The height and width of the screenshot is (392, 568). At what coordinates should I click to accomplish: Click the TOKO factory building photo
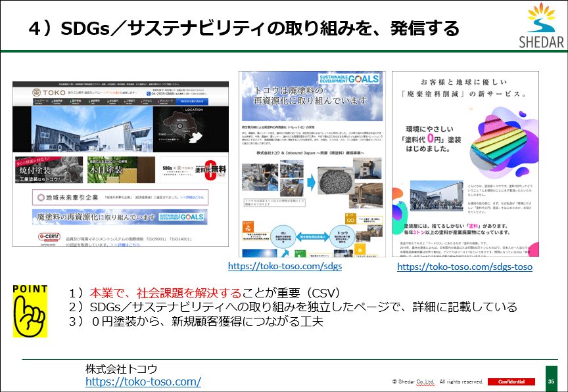pyautogui.click(x=92, y=129)
